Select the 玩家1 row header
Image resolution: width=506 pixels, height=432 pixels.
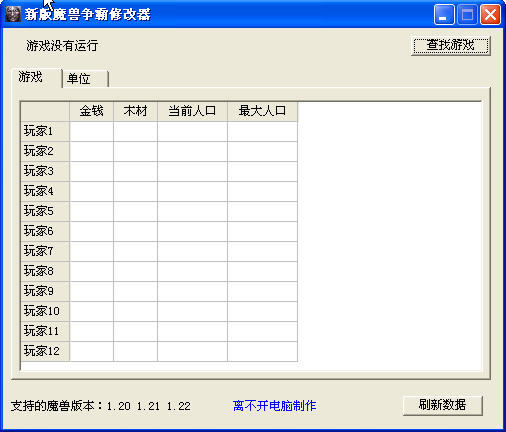[45, 131]
